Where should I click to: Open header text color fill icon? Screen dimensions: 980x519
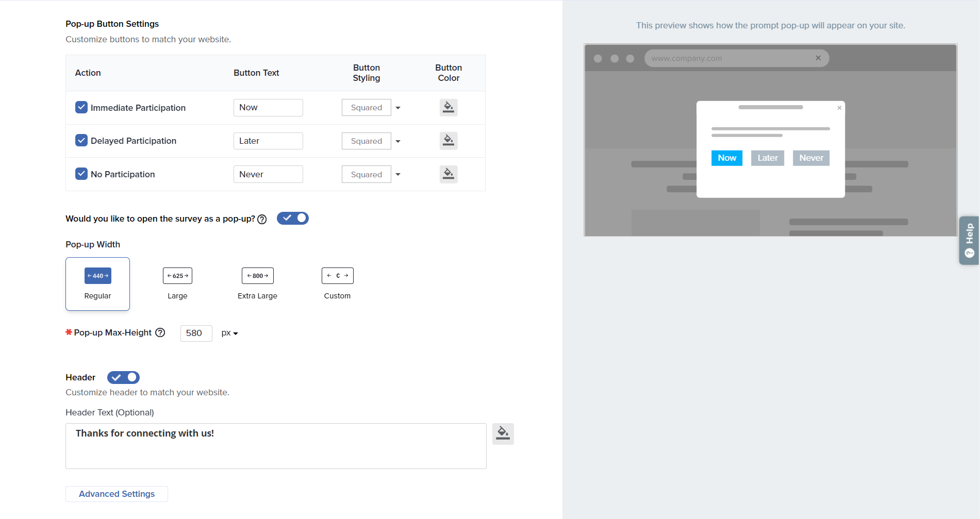click(x=503, y=434)
